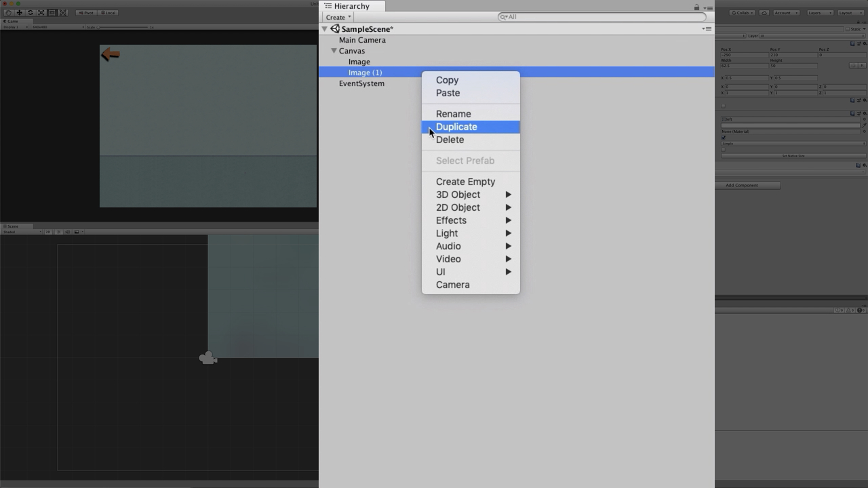868x488 pixels.
Task: Click the Add Component button
Action: click(x=747, y=185)
